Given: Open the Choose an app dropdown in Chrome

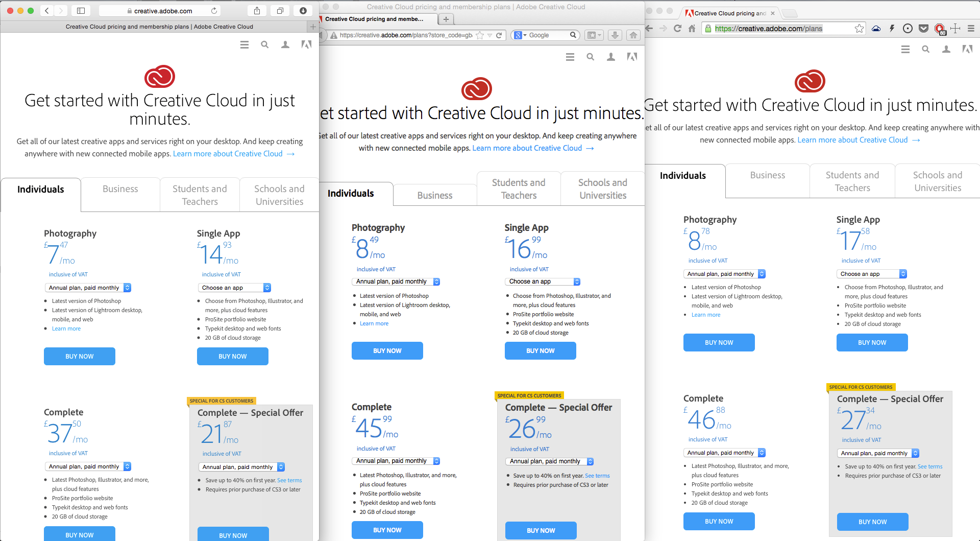Looking at the screenshot, I should (x=872, y=274).
